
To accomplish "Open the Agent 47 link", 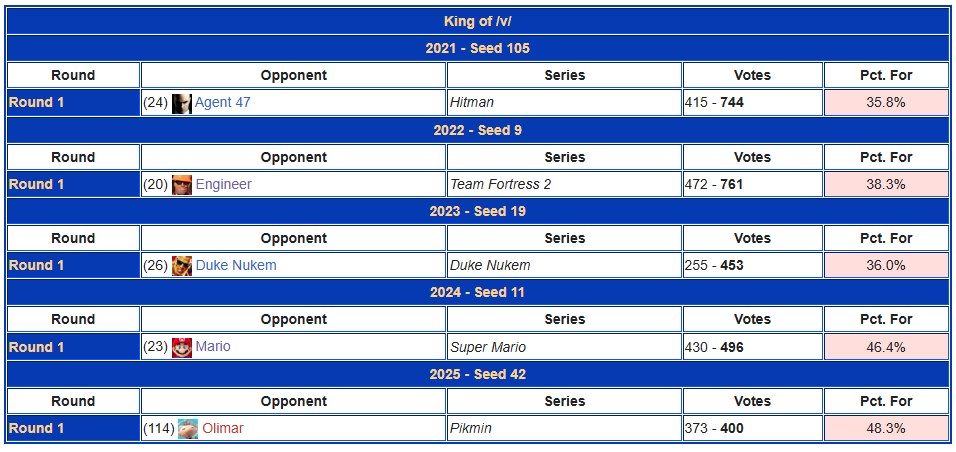I will pyautogui.click(x=223, y=102).
